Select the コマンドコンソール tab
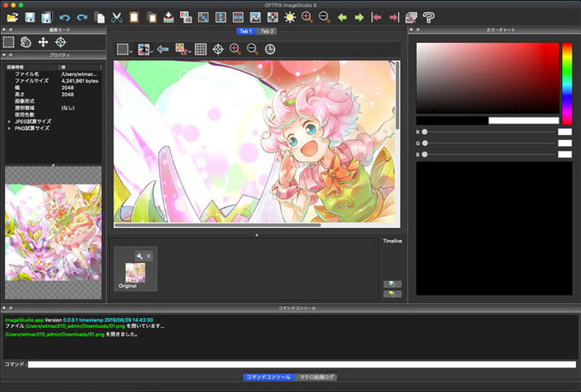This screenshot has height=392, width=581. pyautogui.click(x=267, y=377)
